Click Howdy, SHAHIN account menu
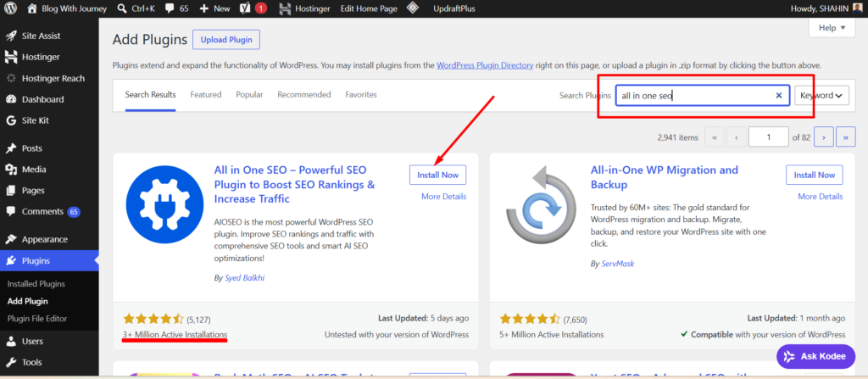 pyautogui.click(x=827, y=8)
